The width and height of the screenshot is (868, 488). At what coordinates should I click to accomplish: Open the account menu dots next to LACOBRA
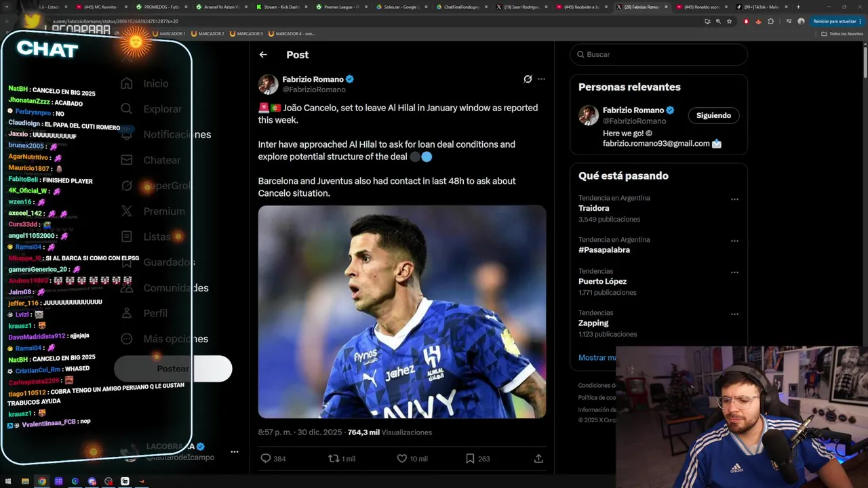coord(234,451)
